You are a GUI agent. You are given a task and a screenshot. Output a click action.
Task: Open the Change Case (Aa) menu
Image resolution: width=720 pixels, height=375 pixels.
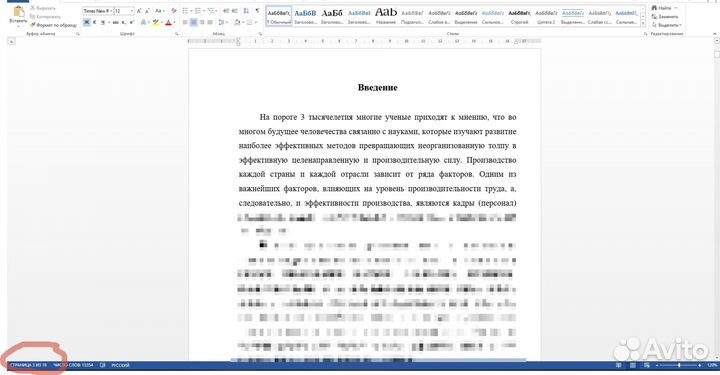[x=159, y=11]
